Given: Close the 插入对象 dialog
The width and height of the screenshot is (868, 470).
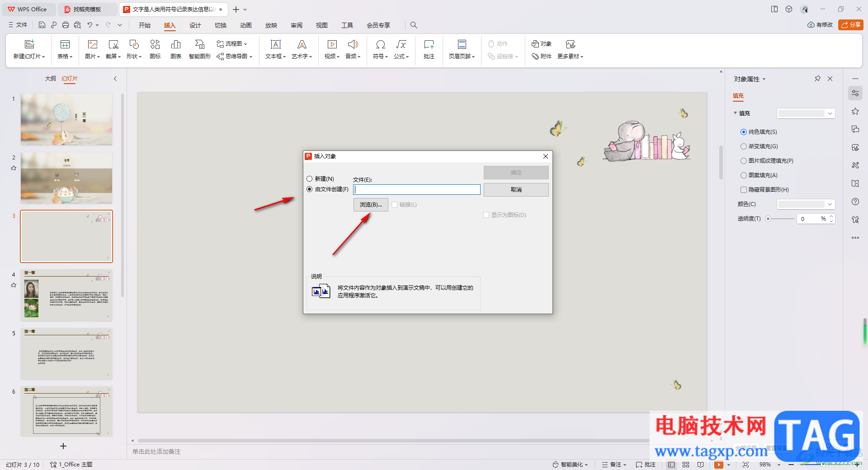Looking at the screenshot, I should [x=546, y=156].
